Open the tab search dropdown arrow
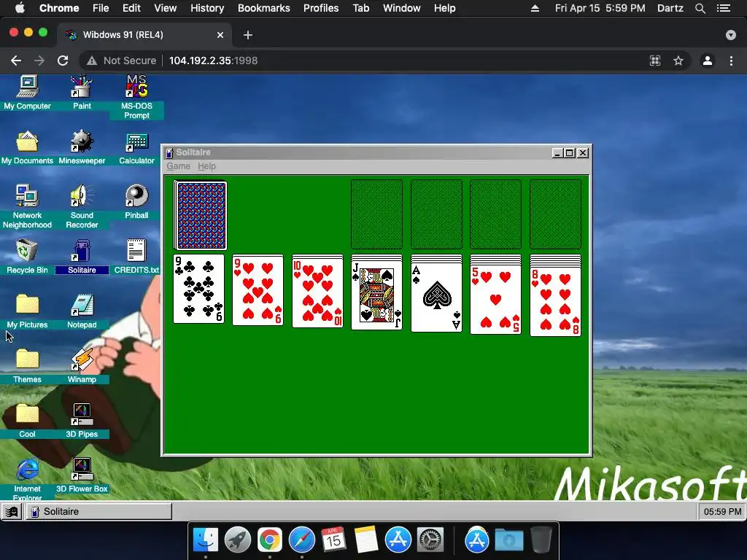Image resolution: width=747 pixels, height=560 pixels. pos(731,35)
